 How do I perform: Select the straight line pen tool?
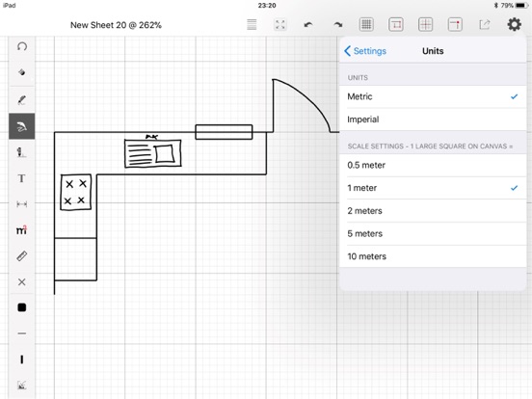22,152
